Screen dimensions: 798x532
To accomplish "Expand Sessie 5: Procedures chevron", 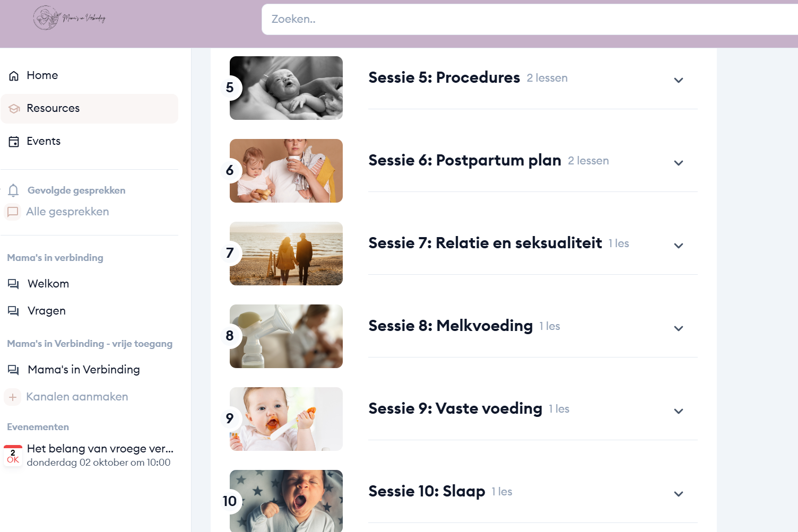I will click(678, 80).
